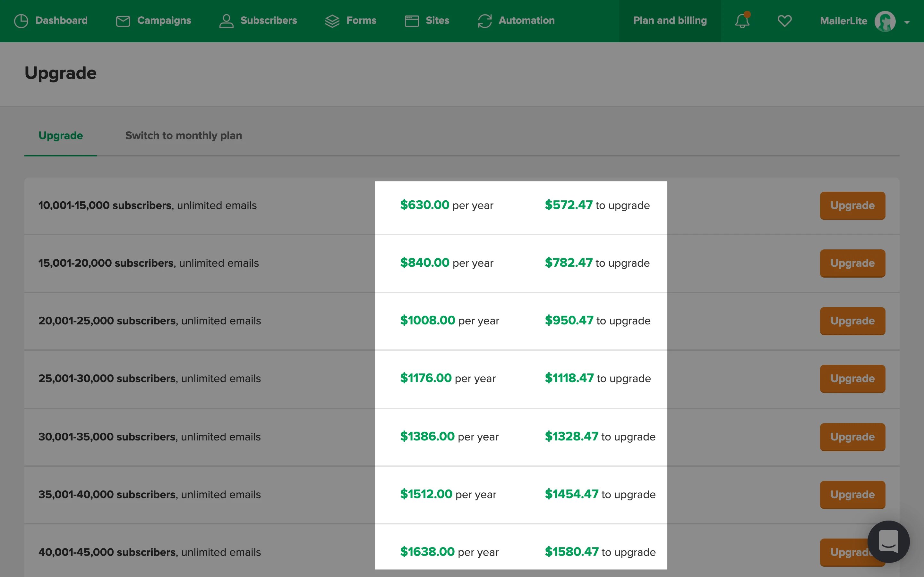924x577 pixels.
Task: Upgrade to the 10,001-15,000 subscribers plan
Action: click(x=852, y=206)
